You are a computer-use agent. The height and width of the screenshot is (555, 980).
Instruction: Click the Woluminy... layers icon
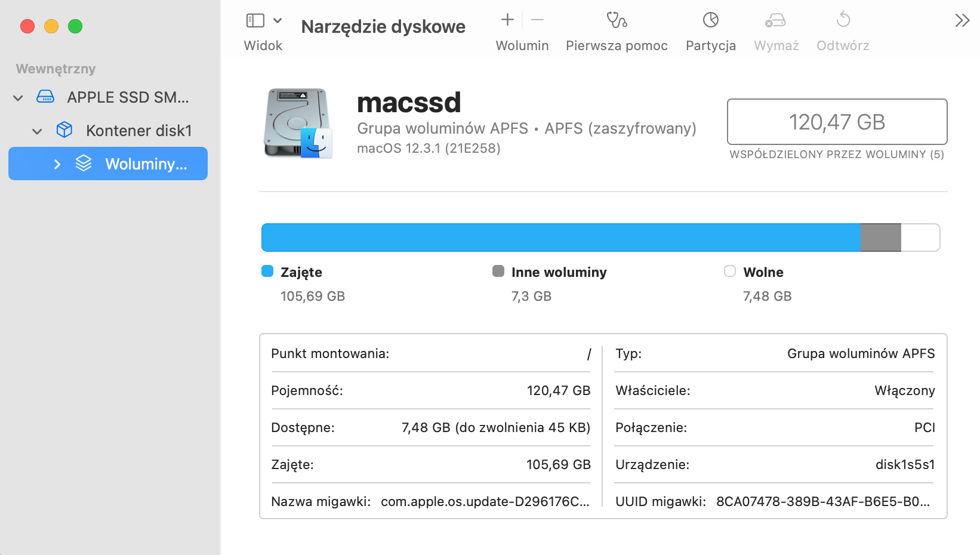coord(84,163)
